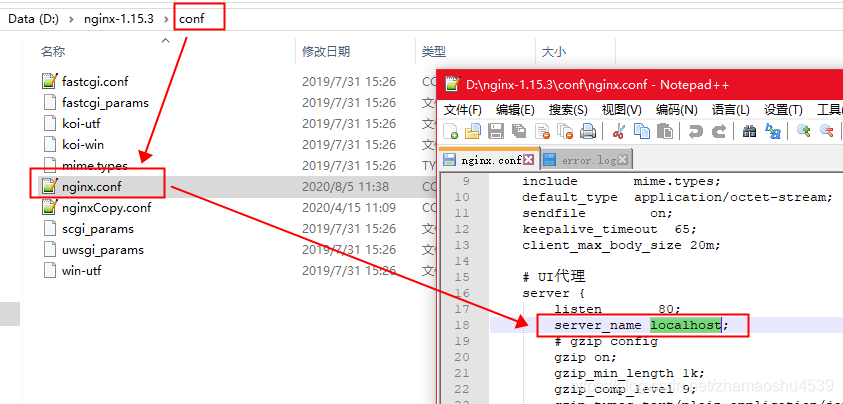Click the gzip on; text on line 20
The height and width of the screenshot is (404, 843).
[x=585, y=357]
